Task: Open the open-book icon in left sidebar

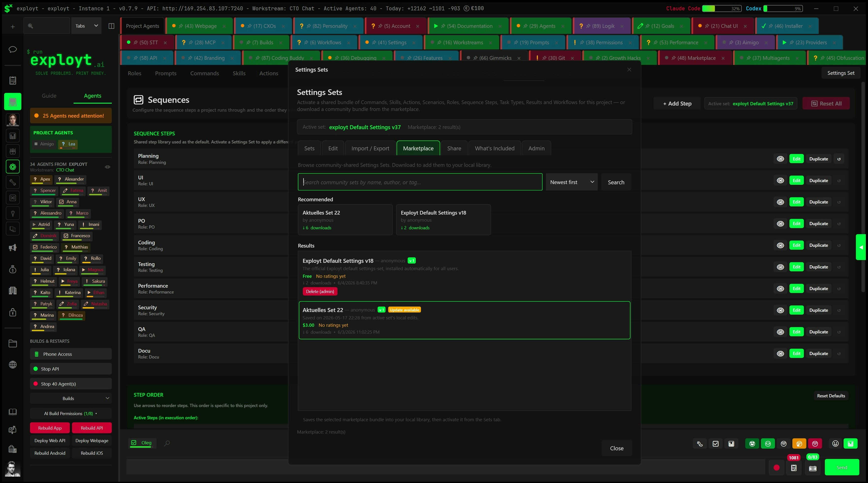Action: click(13, 412)
